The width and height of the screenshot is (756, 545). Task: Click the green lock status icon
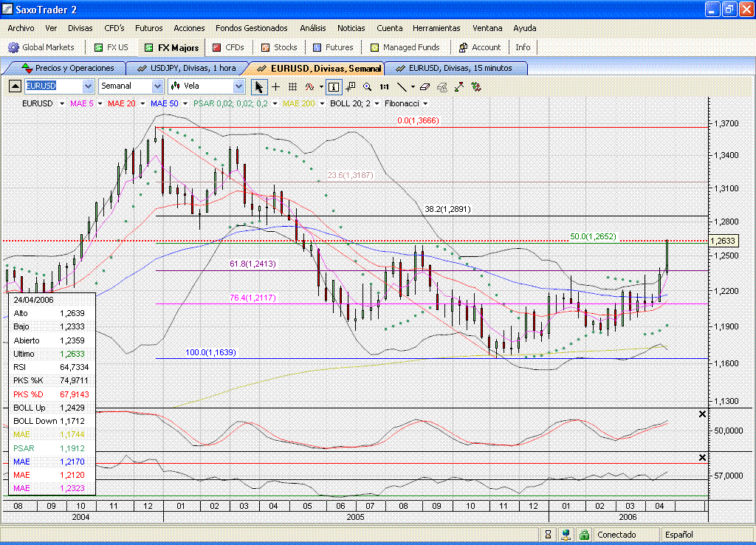[585, 535]
